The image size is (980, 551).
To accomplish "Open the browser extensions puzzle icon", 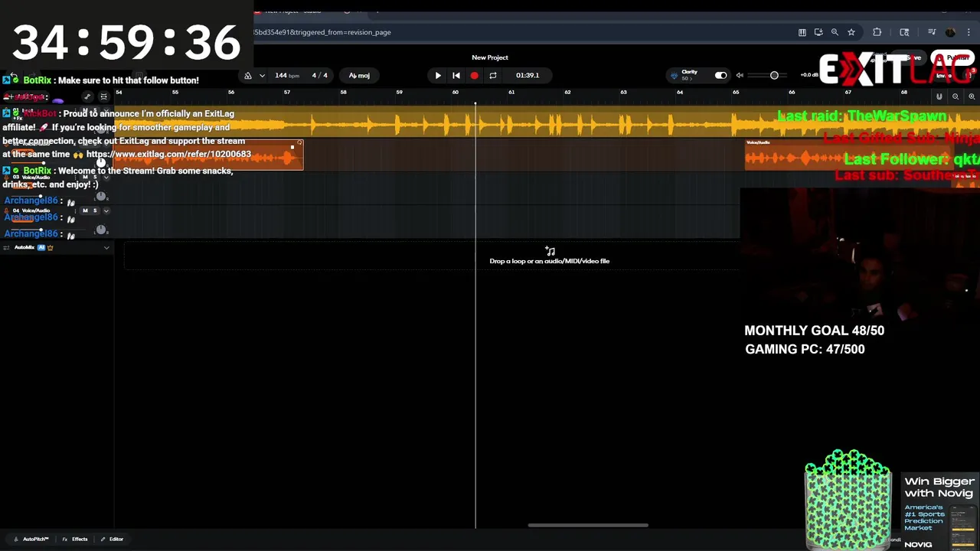I will pyautogui.click(x=877, y=32).
